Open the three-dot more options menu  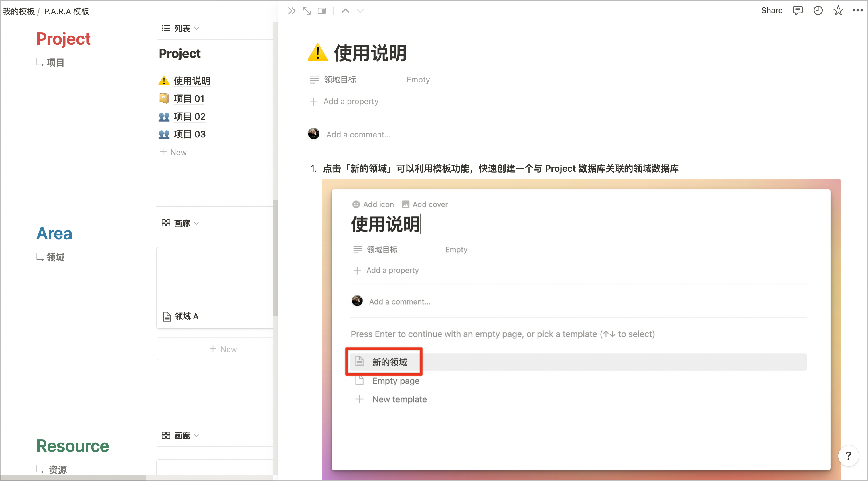click(858, 10)
